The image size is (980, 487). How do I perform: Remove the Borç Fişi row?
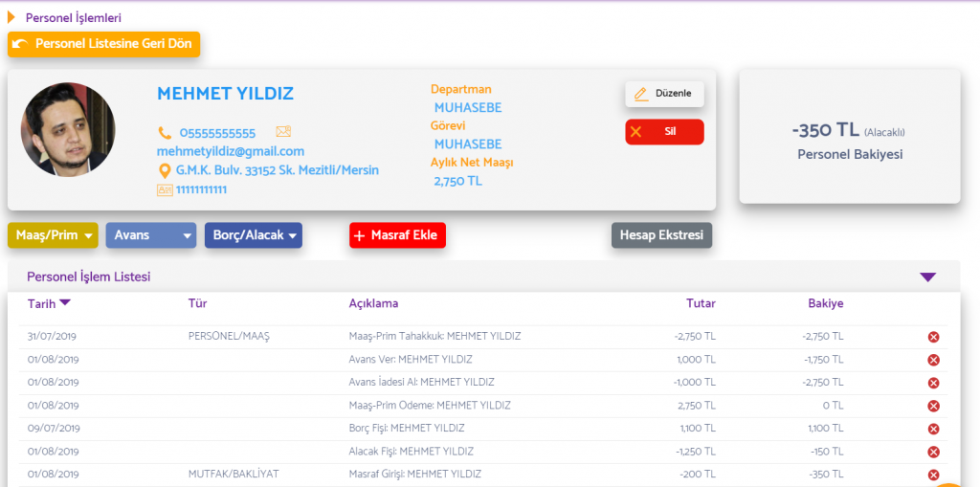(x=933, y=429)
